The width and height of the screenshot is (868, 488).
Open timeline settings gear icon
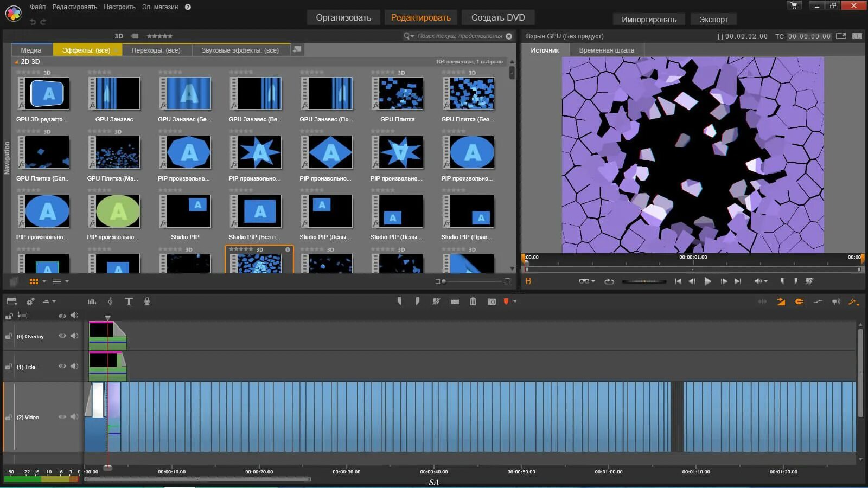pyautogui.click(x=30, y=301)
